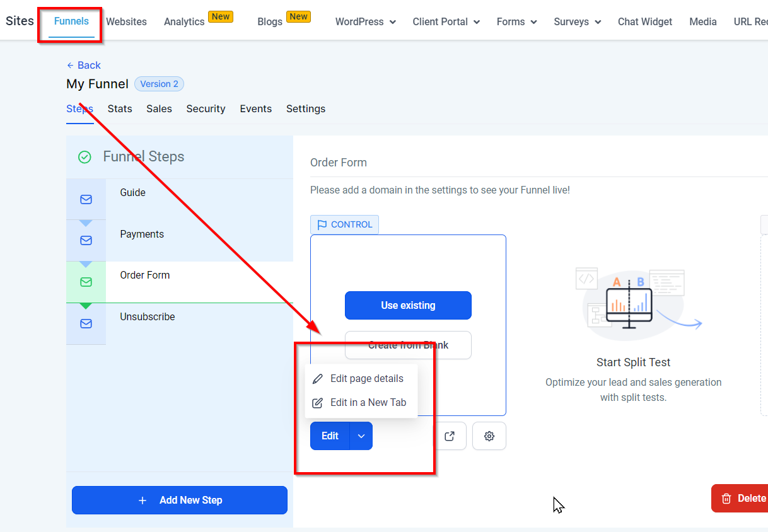Expand the Client Portal dropdown

click(446, 21)
